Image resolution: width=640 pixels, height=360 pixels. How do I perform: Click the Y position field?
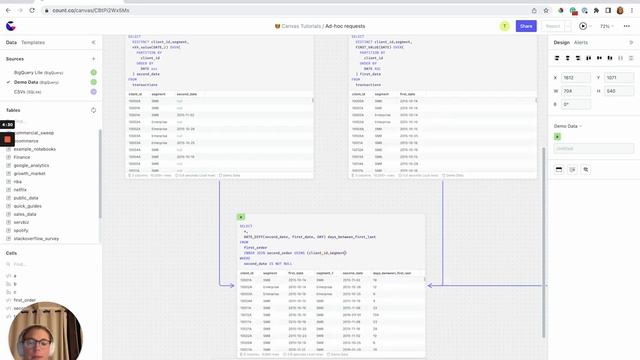click(619, 78)
